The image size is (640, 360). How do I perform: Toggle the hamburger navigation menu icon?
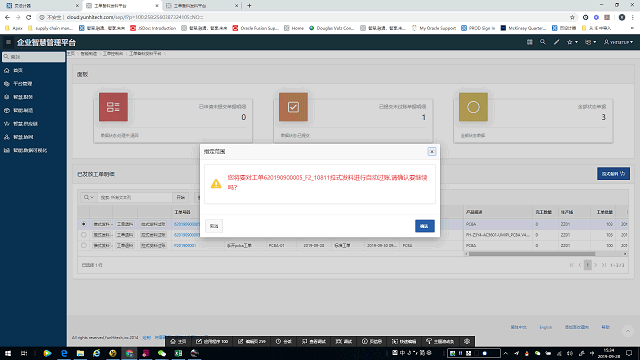pos(8,42)
